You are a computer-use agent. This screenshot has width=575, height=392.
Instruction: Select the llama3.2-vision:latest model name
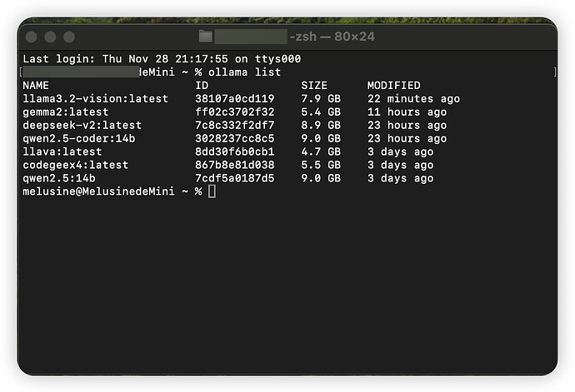point(95,98)
